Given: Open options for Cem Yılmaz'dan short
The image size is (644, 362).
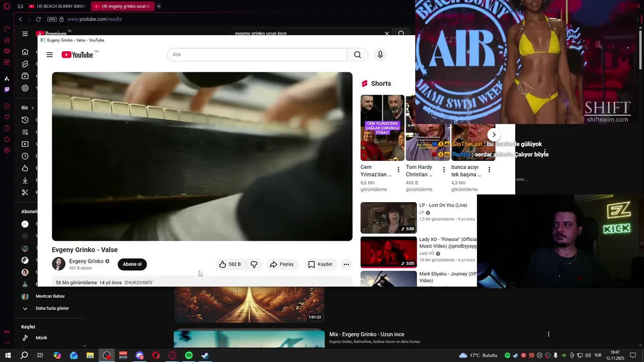Looking at the screenshot, I should (x=398, y=169).
